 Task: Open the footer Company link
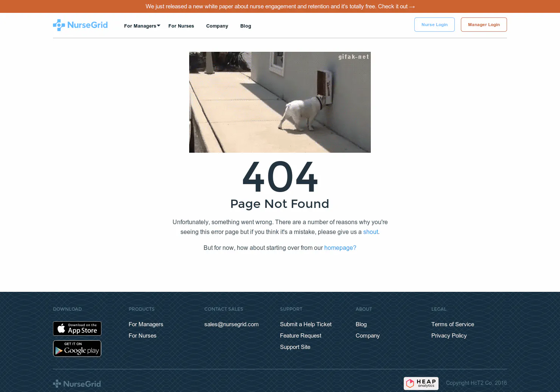pos(368,336)
